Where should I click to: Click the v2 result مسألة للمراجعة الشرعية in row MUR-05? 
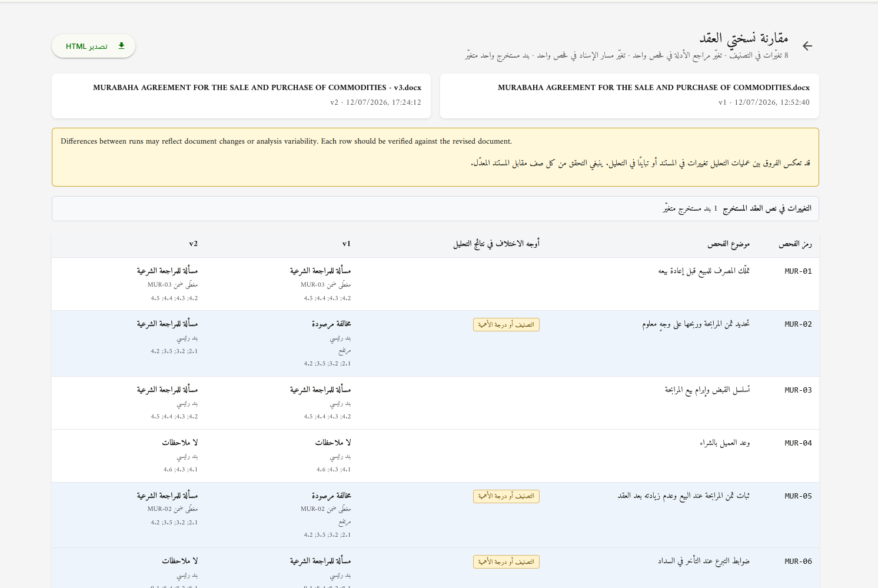[167, 496]
